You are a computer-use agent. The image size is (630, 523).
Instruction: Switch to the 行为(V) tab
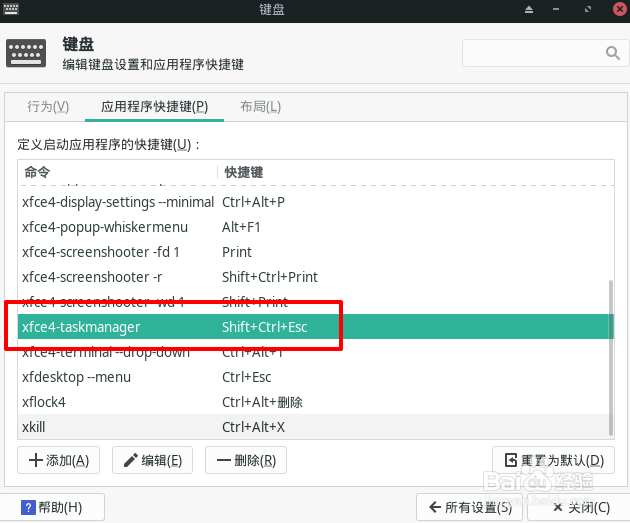point(48,107)
